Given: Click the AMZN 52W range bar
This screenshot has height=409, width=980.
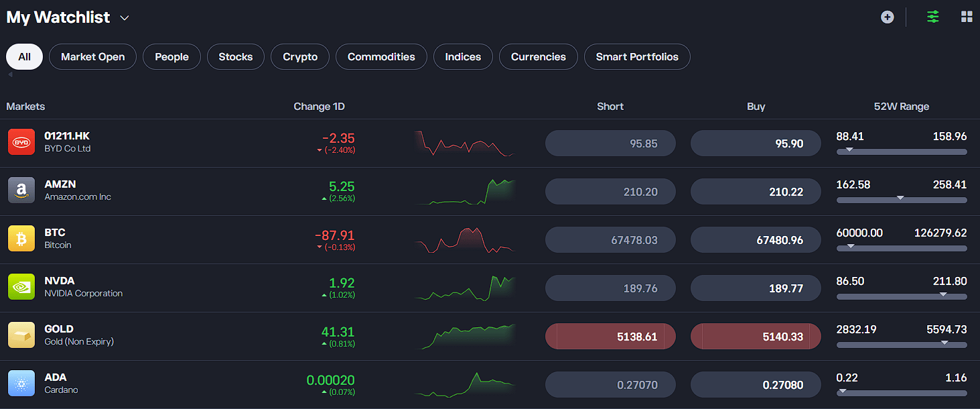Looking at the screenshot, I should click(x=902, y=200).
